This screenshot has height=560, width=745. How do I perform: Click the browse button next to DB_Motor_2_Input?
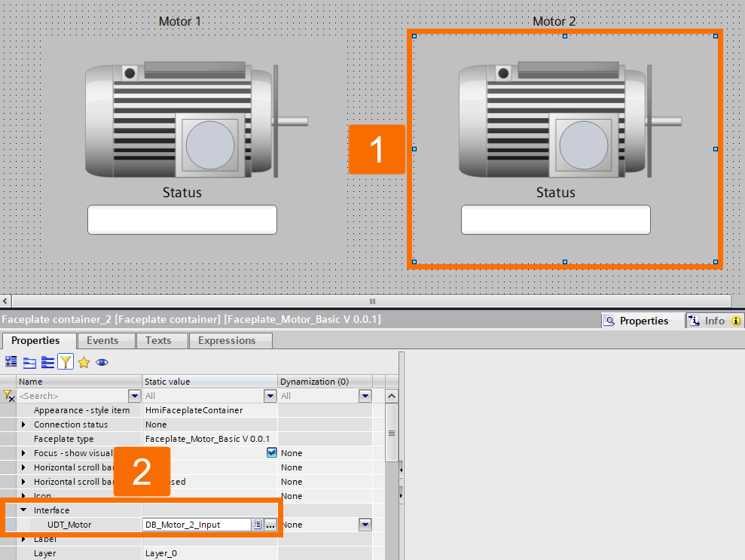click(270, 525)
